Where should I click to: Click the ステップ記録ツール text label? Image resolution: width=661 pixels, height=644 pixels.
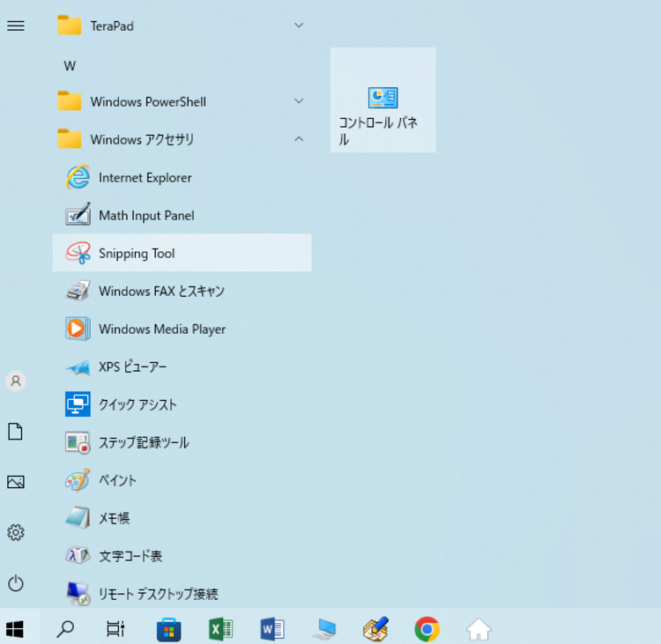[145, 442]
